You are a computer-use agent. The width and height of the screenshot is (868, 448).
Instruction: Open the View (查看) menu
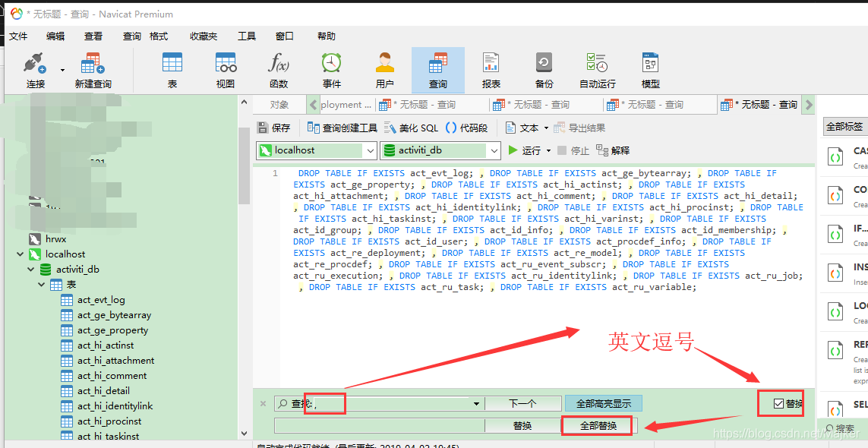[93, 36]
